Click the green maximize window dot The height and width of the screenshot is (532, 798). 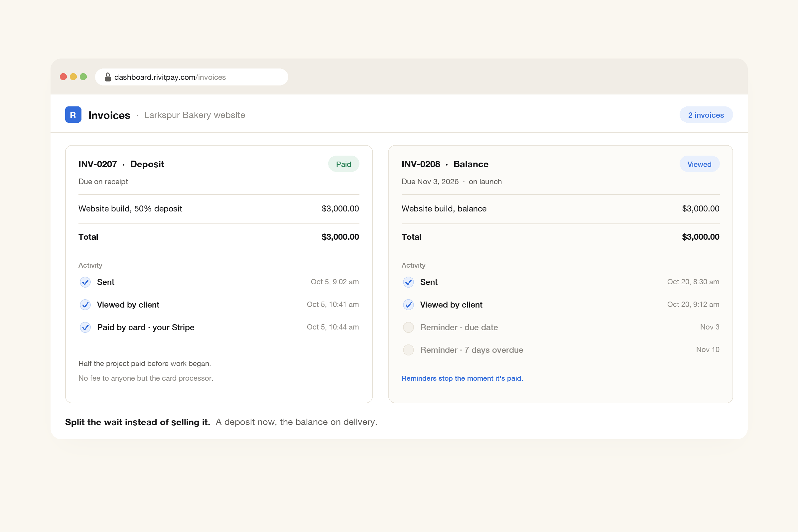[x=83, y=77]
